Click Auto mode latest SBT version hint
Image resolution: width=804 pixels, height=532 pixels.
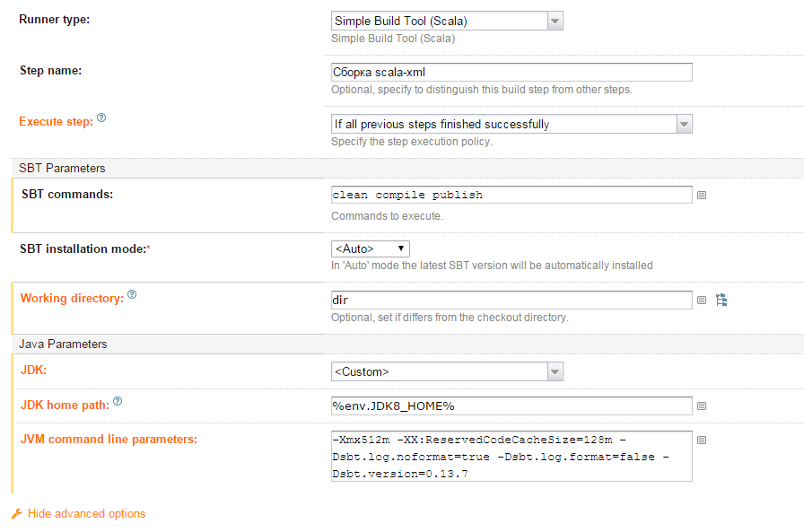(x=492, y=266)
